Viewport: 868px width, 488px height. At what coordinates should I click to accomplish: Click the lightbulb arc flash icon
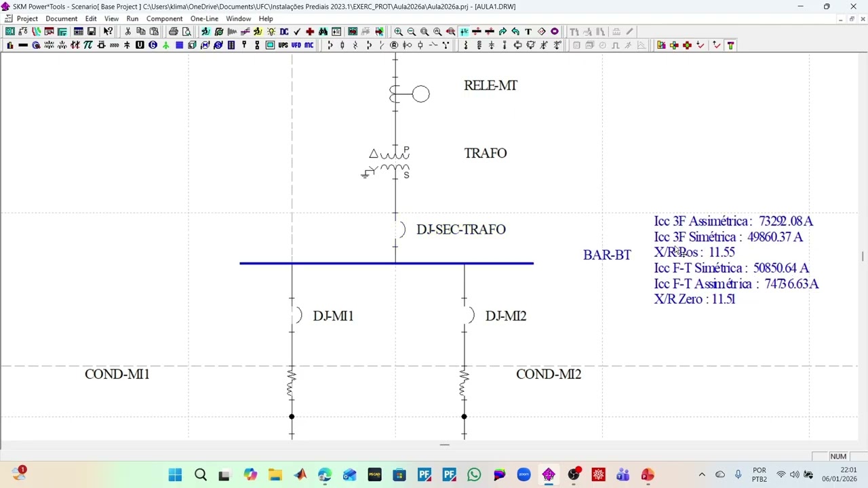(x=271, y=31)
